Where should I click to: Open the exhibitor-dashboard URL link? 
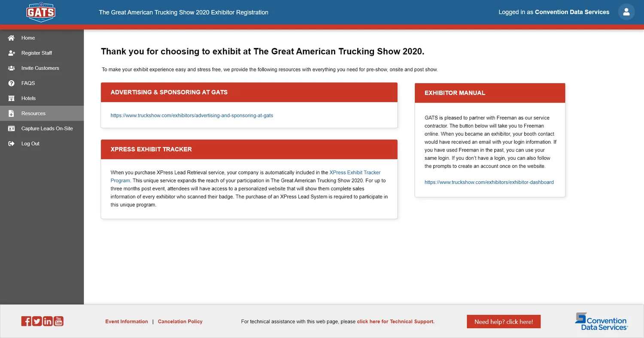coord(489,182)
